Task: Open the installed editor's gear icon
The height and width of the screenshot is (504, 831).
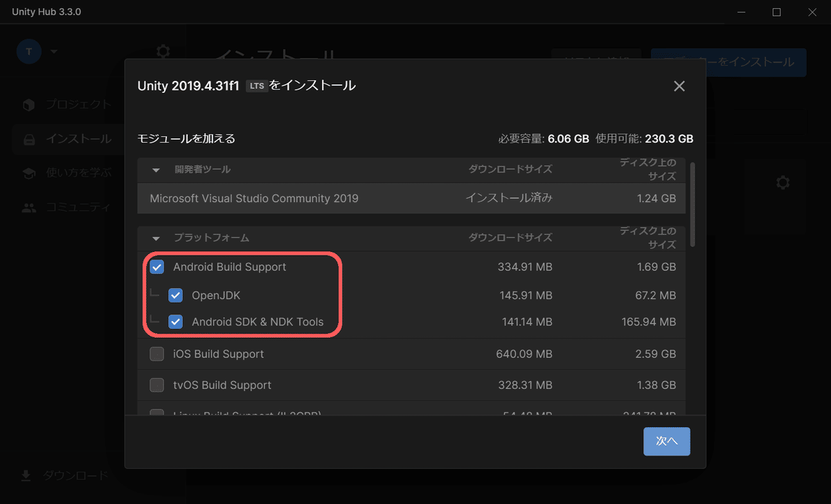Action: [x=783, y=183]
